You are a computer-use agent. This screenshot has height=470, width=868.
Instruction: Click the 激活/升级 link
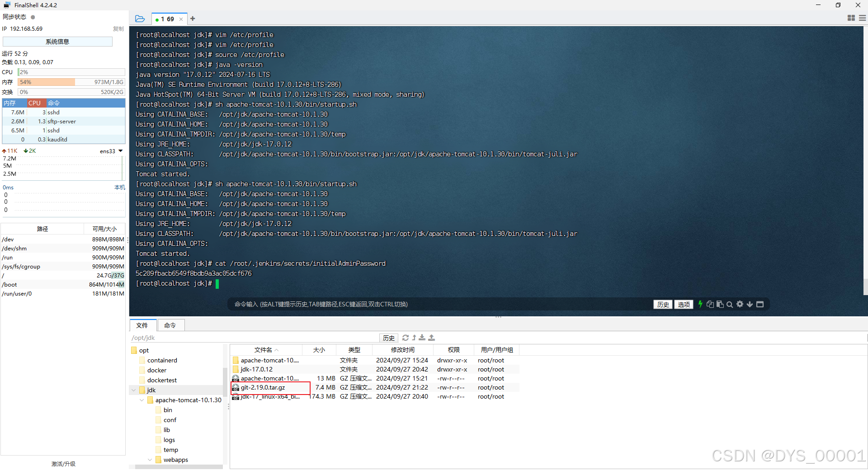click(x=63, y=464)
